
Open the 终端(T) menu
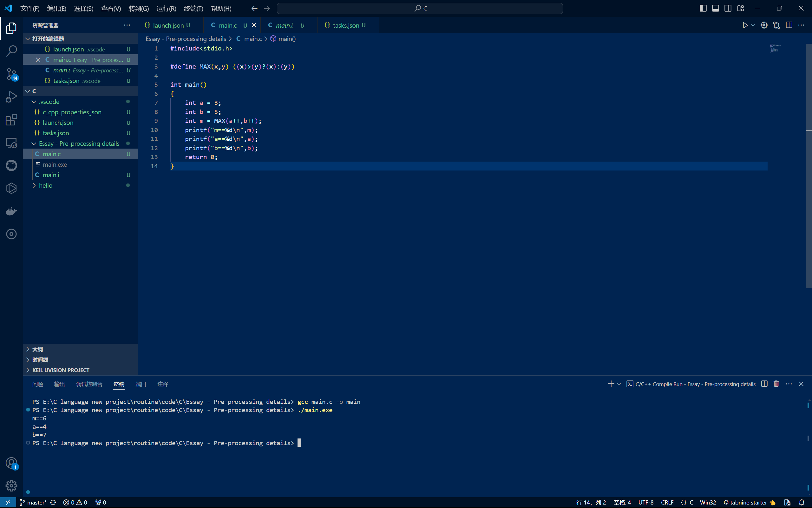pyautogui.click(x=193, y=8)
